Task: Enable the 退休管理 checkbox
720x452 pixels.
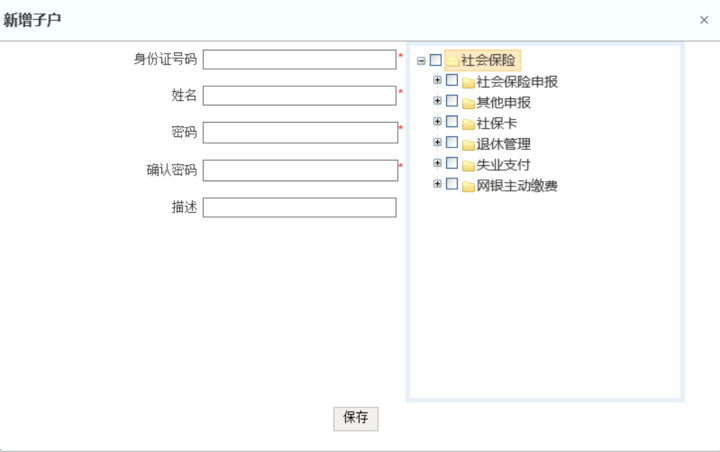Action: point(452,144)
